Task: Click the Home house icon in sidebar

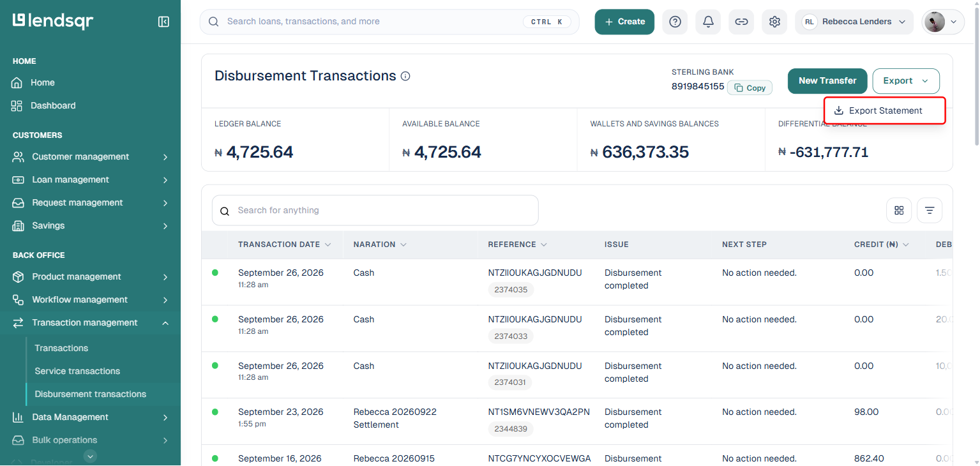Action: (x=17, y=82)
